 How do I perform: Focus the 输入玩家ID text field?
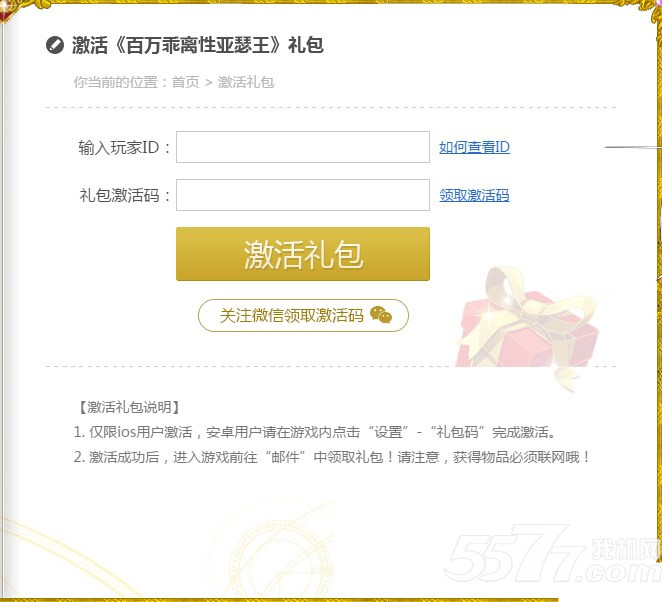click(303, 147)
